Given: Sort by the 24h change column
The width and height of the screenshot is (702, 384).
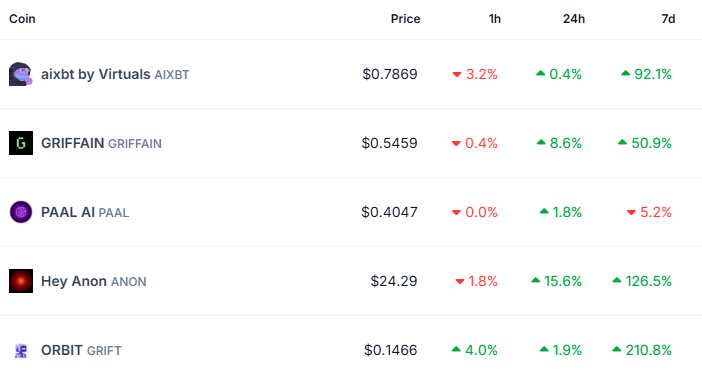Looking at the screenshot, I should (x=574, y=19).
